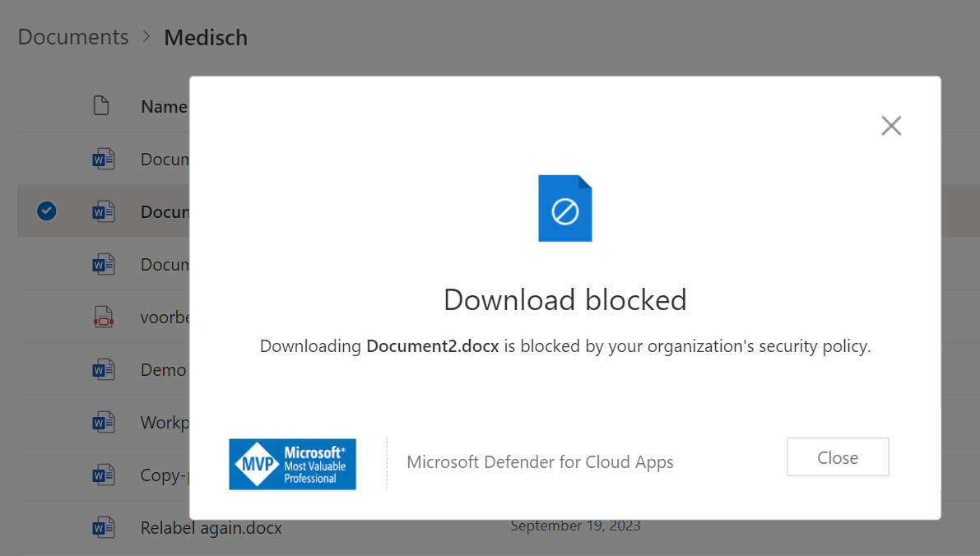Click the breadcrumb chevron after Documents
Screen dimensions: 980x556
146,38
